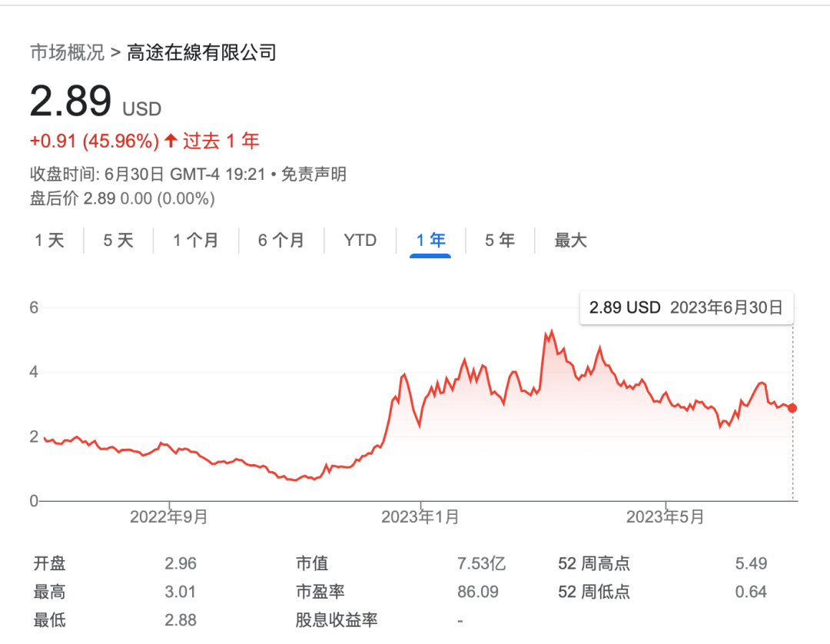The height and width of the screenshot is (644, 830).
Task: Click the 盘后价 after-hours price line
Action: [x=122, y=198]
